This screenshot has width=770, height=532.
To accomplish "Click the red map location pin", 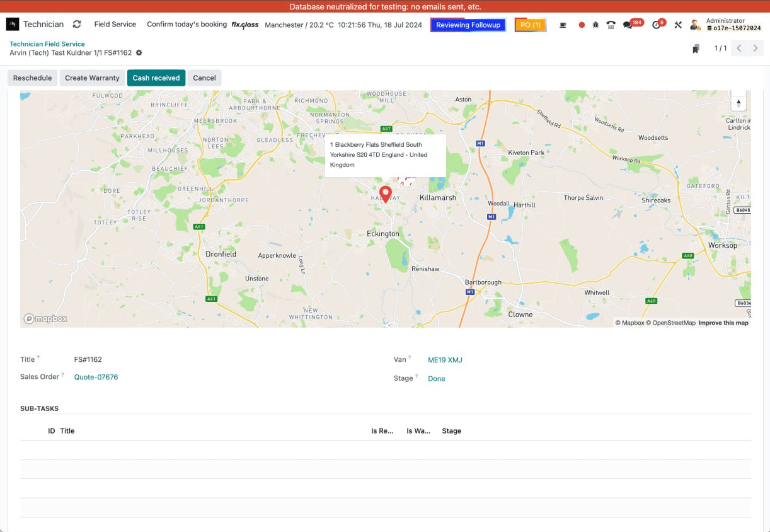I will point(386,194).
